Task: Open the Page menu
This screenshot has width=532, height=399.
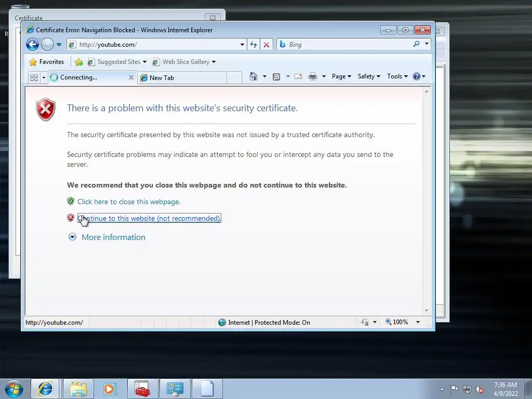Action: pos(341,76)
